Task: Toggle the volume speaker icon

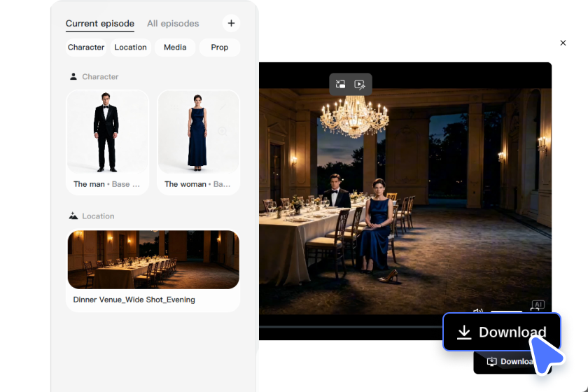Action: (x=477, y=311)
